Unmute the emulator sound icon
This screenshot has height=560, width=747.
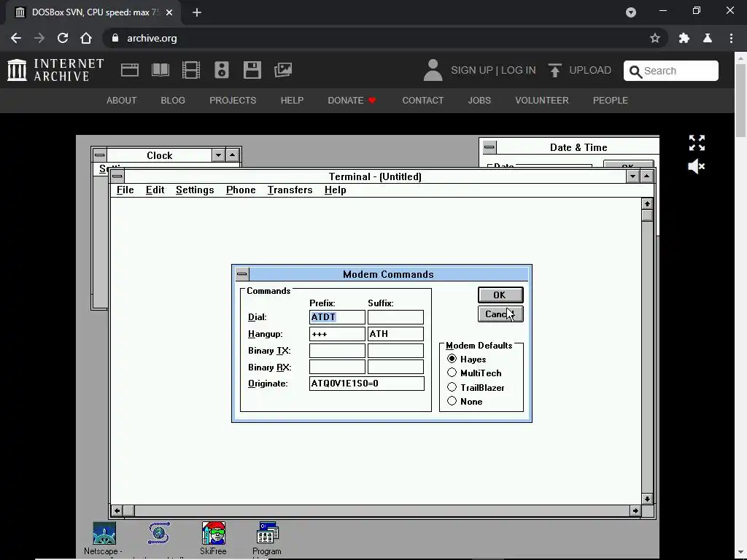(697, 167)
